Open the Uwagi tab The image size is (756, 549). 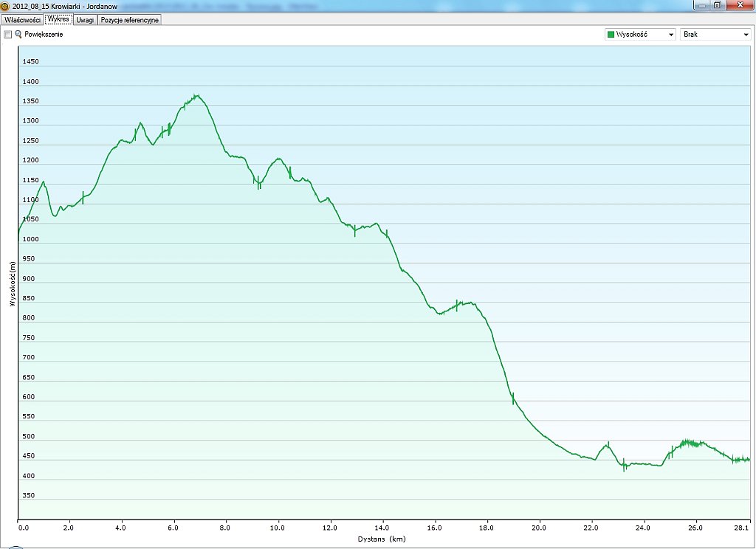click(x=85, y=20)
